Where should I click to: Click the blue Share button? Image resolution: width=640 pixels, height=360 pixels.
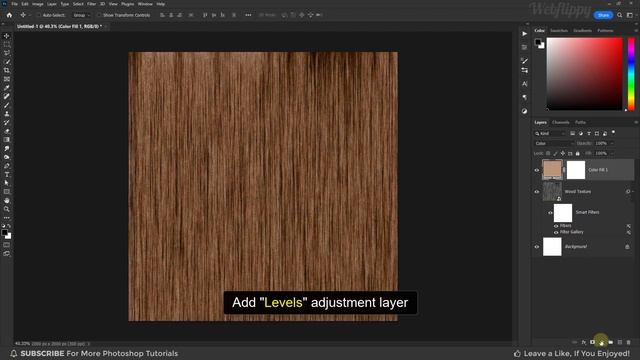(603, 15)
